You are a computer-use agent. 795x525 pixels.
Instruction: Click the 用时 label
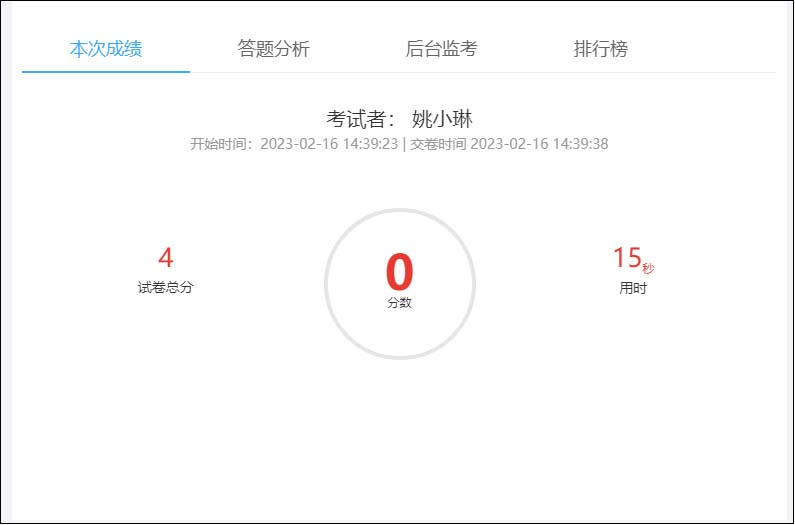(633, 288)
